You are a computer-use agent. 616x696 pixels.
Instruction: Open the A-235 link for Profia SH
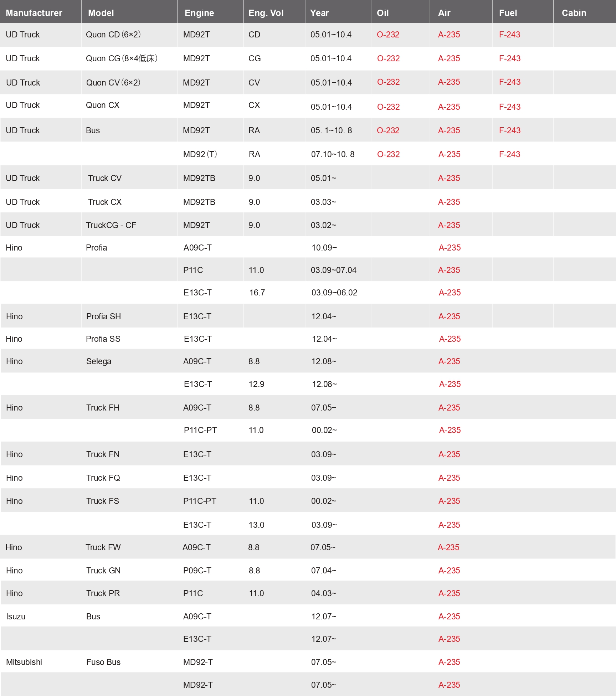click(449, 316)
